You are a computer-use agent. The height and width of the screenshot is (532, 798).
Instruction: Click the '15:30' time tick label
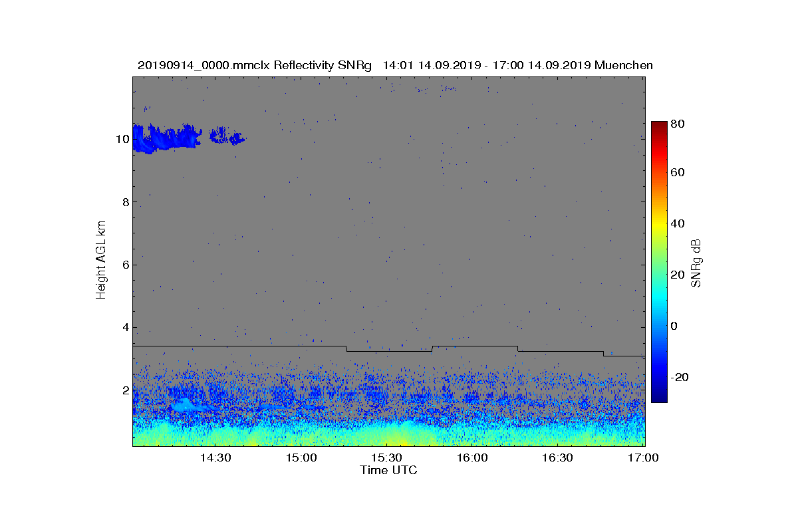click(x=386, y=458)
